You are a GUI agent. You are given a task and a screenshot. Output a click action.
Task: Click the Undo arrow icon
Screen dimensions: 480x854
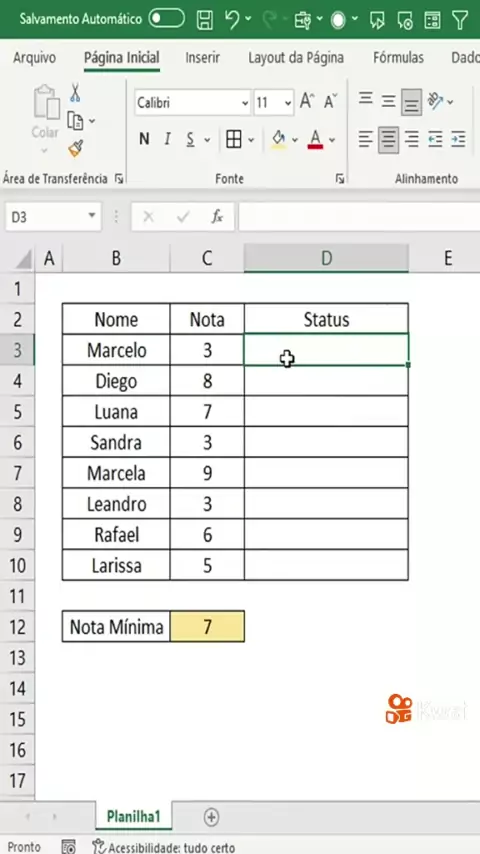232,20
